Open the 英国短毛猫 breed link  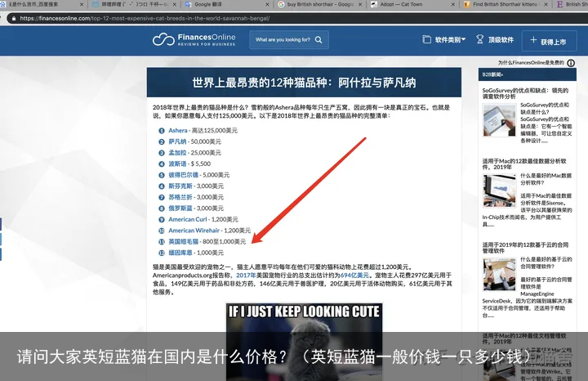click(184, 242)
